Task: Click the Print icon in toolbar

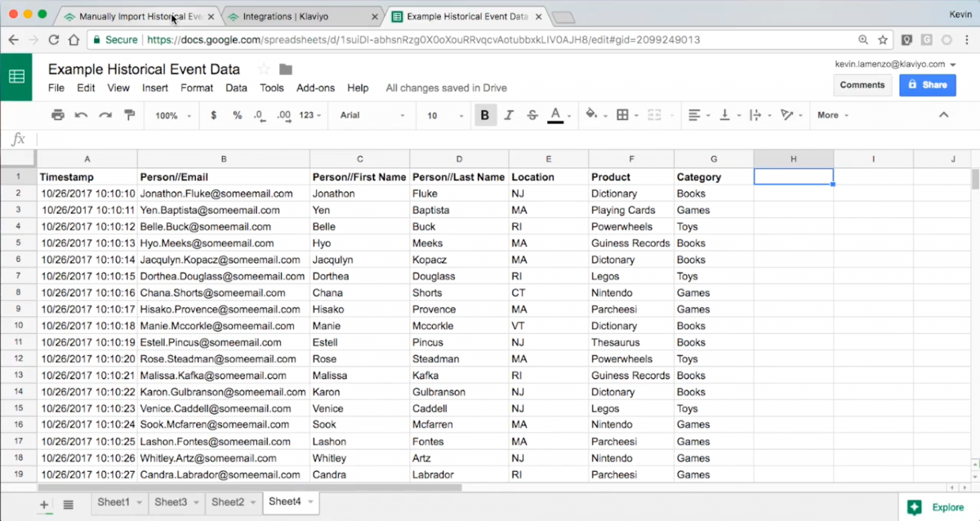Action: point(57,115)
